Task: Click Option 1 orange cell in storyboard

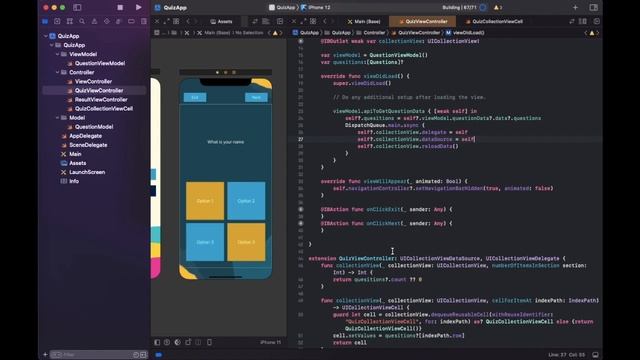Action: 205,201
